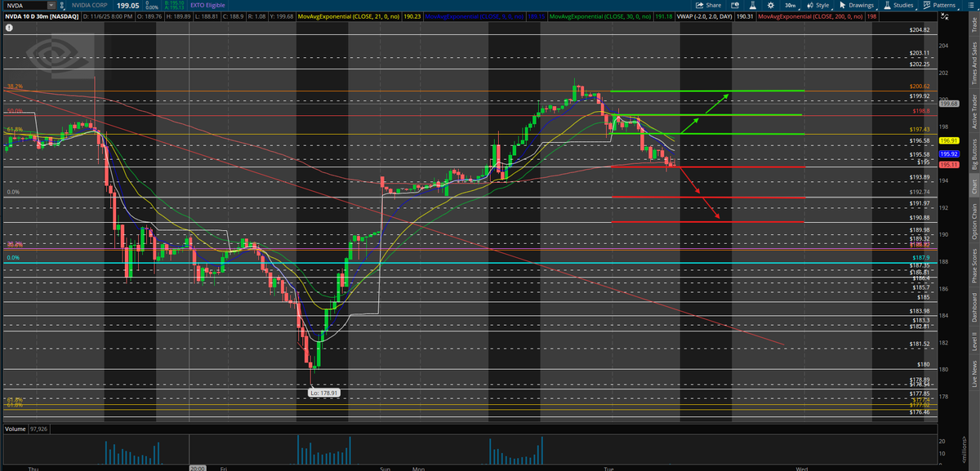
Task: Click the 61.8% Fibonacci label near 197
Action: 14,129
